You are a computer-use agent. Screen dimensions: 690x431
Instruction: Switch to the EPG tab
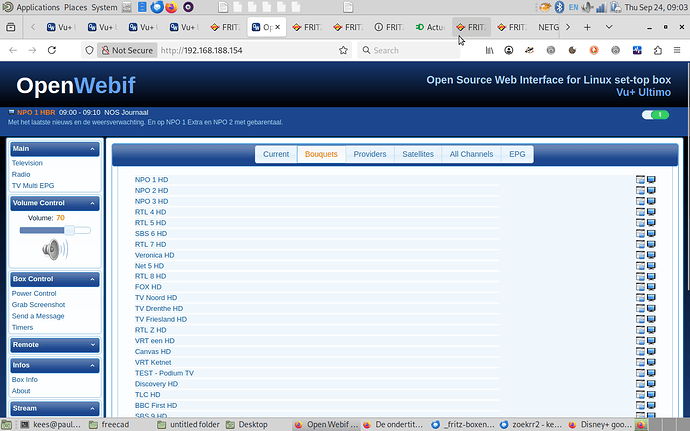(517, 154)
